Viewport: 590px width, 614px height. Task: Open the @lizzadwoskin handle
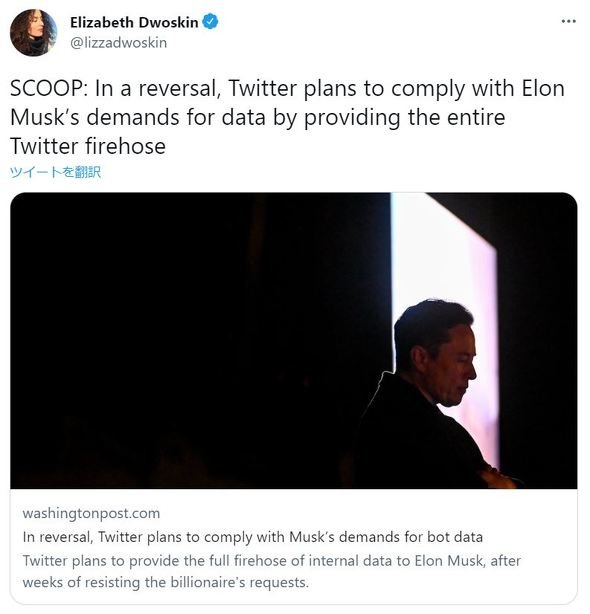118,42
